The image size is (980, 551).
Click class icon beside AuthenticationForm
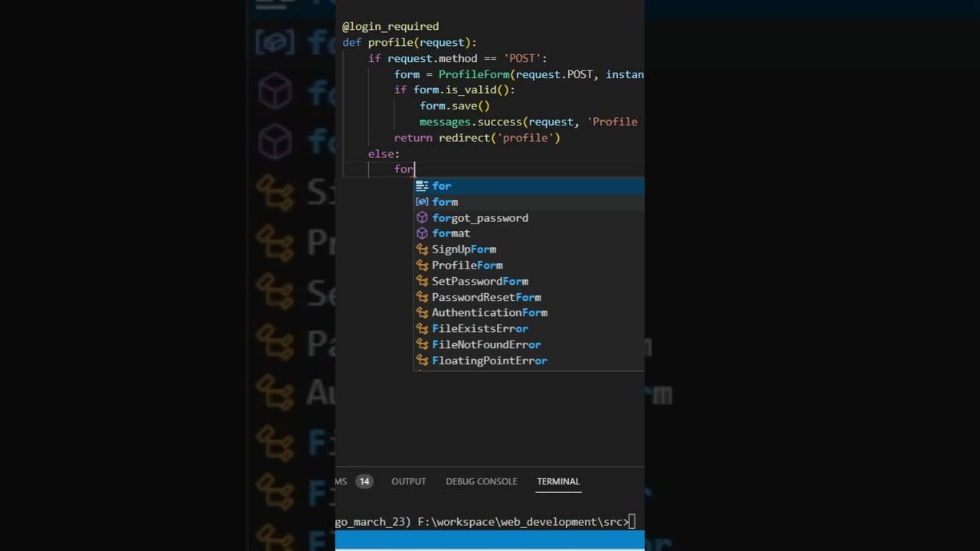coord(422,313)
